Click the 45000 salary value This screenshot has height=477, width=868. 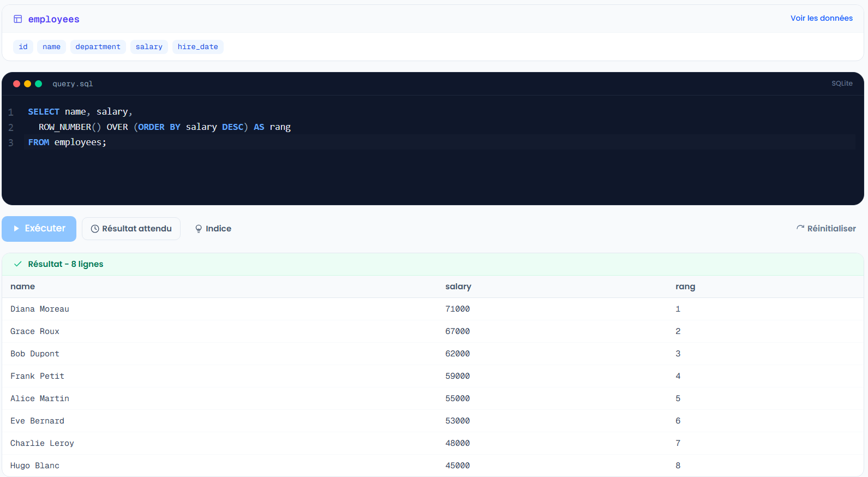(x=457, y=466)
